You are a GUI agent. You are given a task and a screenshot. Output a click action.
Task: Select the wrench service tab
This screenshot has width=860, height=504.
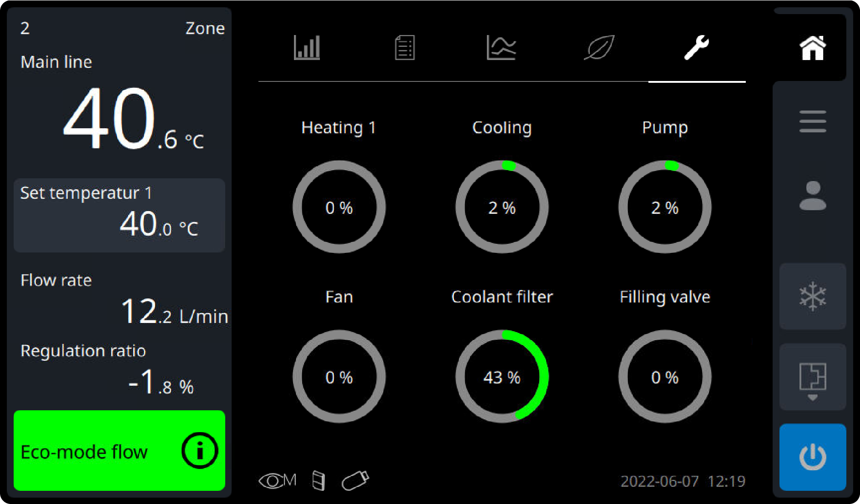pos(697,48)
